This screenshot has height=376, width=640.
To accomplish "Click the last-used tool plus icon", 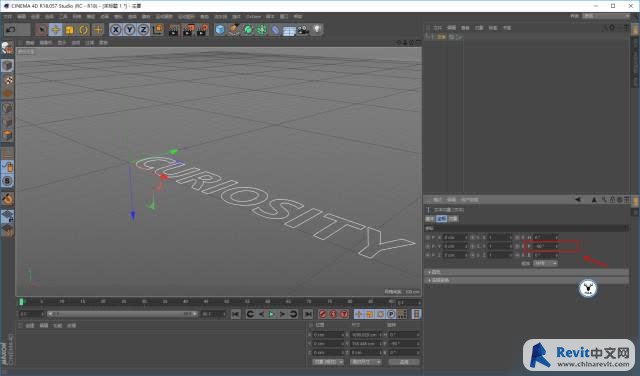I will coord(98,29).
